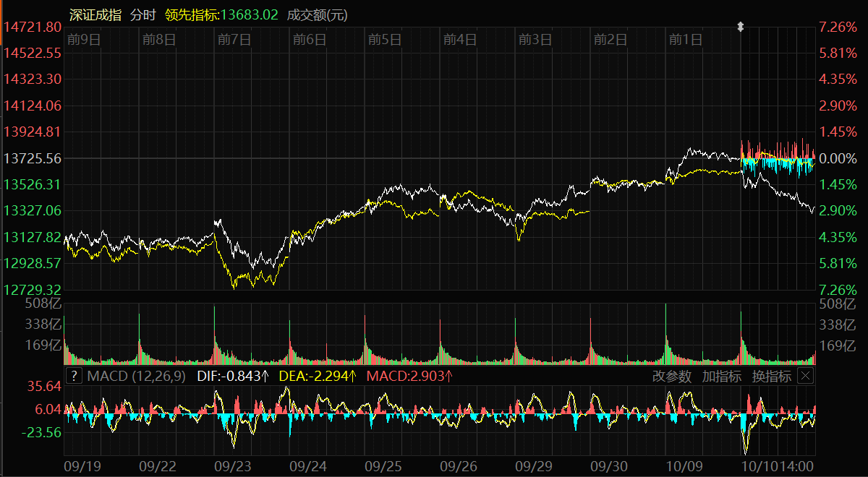Select the 前3日 day section header
The height and width of the screenshot is (477, 868).
coord(535,40)
